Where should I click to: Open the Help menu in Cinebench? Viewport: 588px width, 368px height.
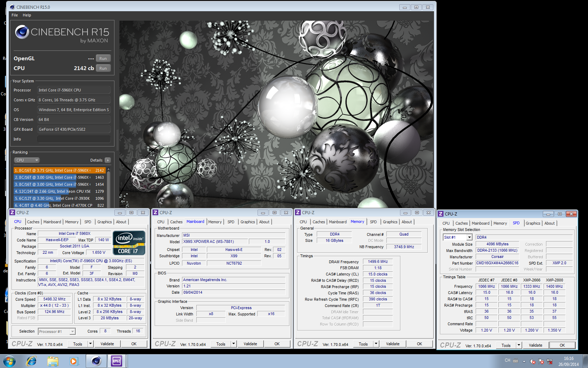click(27, 15)
